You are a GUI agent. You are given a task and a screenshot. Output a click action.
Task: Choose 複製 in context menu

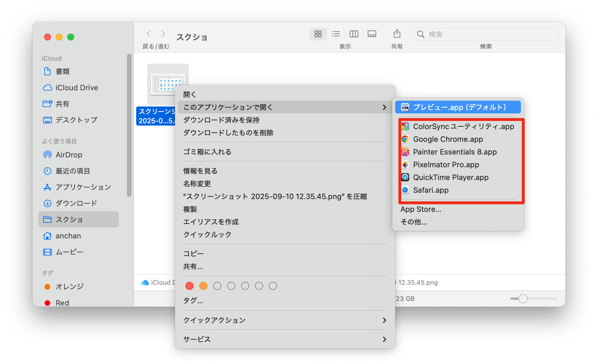point(285,209)
